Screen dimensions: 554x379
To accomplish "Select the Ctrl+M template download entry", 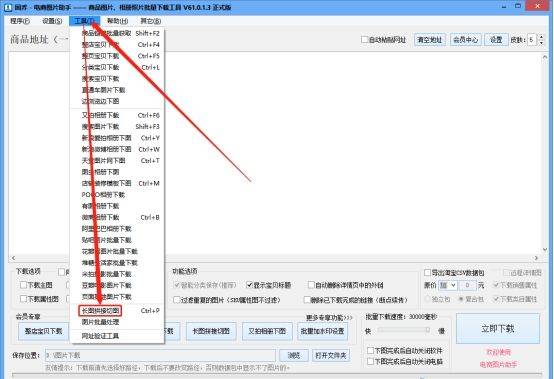I will [118, 183].
